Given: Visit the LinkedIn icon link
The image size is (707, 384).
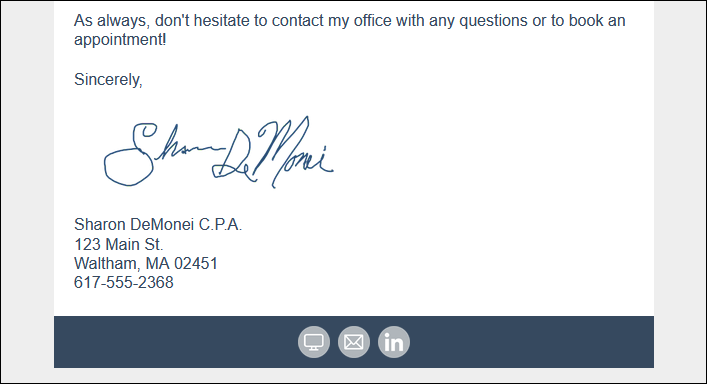Looking at the screenshot, I should pos(394,342).
